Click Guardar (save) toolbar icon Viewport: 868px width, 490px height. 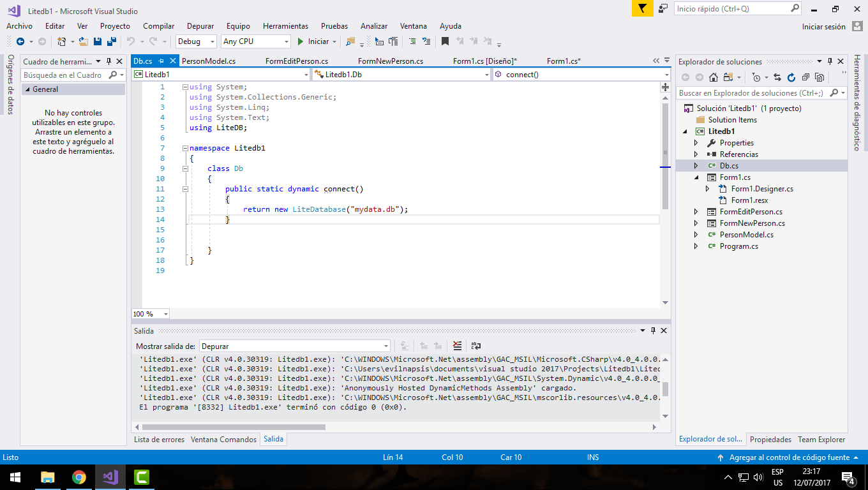97,41
